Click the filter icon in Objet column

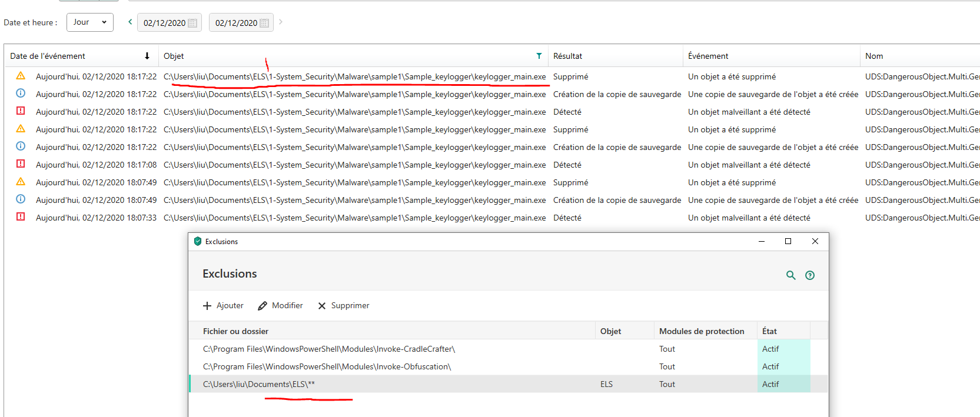539,56
